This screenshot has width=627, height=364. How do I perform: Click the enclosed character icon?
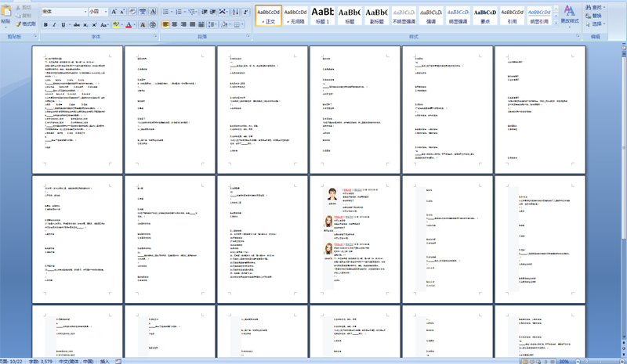click(x=153, y=25)
